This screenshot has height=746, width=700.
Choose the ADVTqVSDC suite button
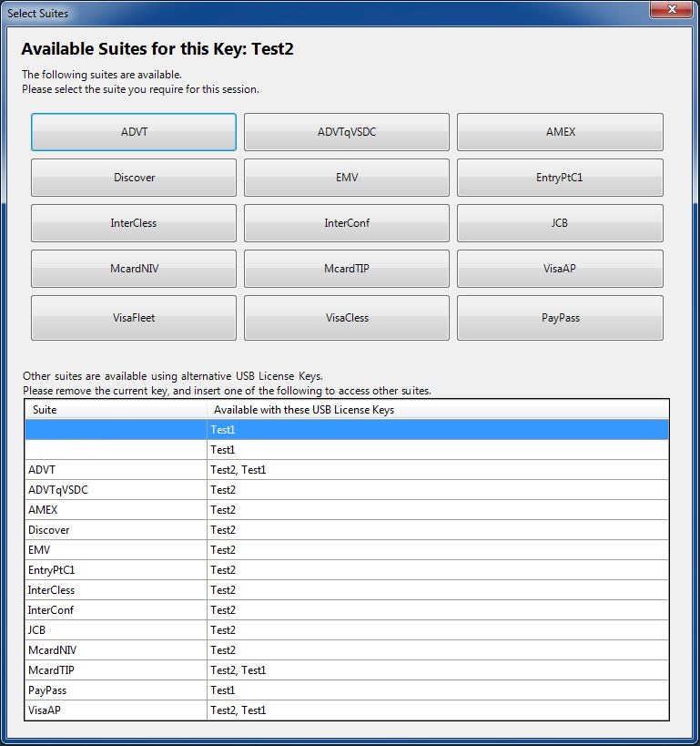point(347,132)
